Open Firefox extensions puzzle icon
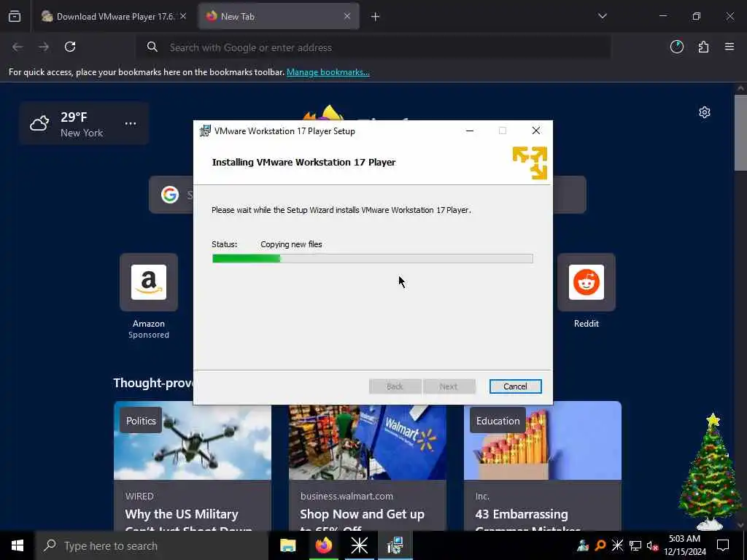 (x=703, y=47)
